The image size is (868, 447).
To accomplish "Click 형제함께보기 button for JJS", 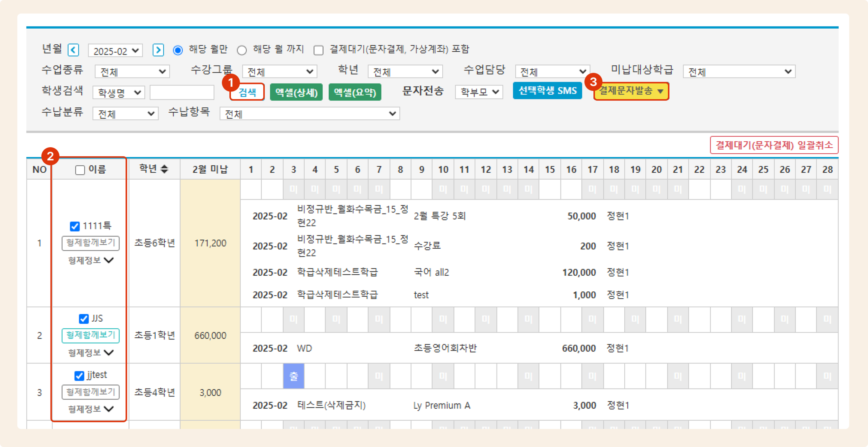I will (x=90, y=335).
